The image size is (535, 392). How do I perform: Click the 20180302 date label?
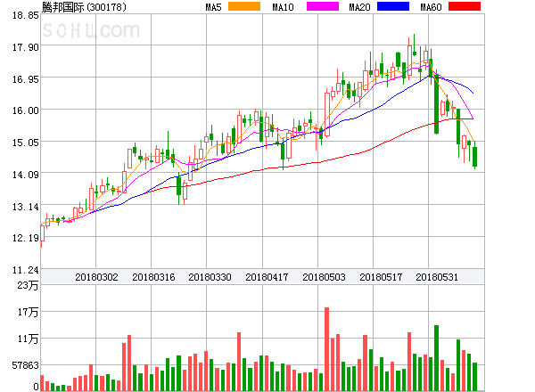coord(96,277)
